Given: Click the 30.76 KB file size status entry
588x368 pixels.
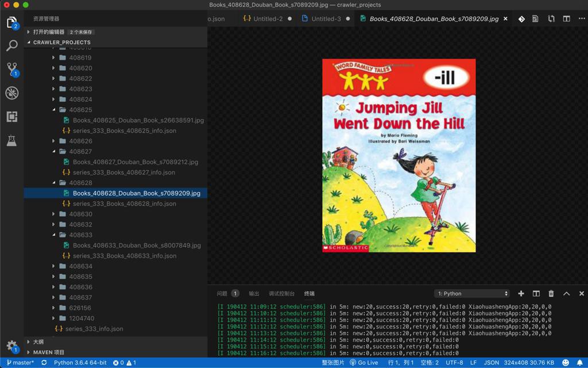Looking at the screenshot, I should click(543, 363).
